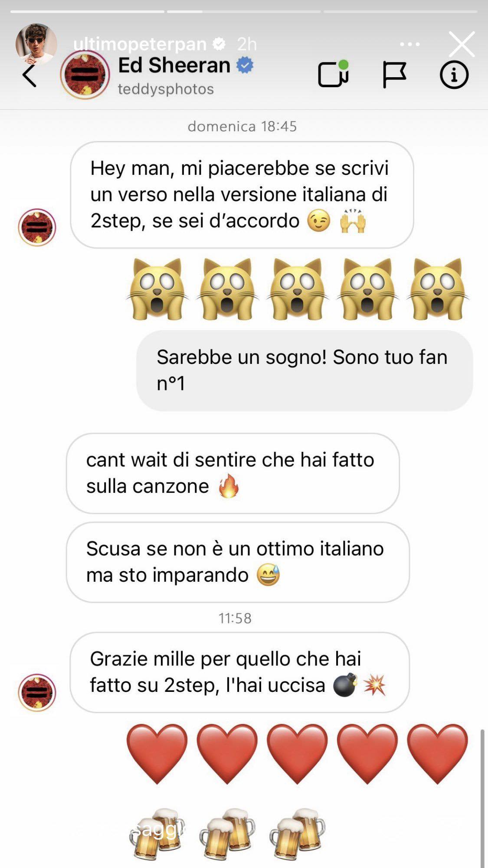Viewport: 488px width, 868px height.
Task: Open the story three-dots options menu
Action: (x=409, y=44)
